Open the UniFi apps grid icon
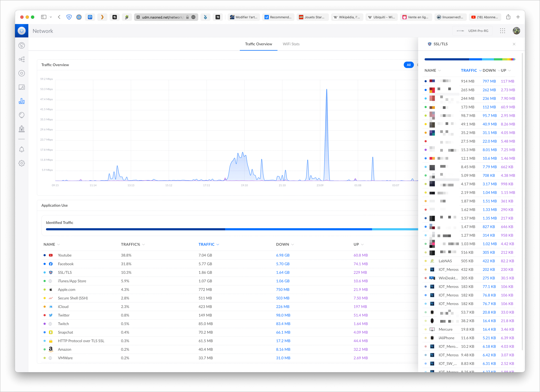Image resolution: width=540 pixels, height=392 pixels. click(502, 31)
